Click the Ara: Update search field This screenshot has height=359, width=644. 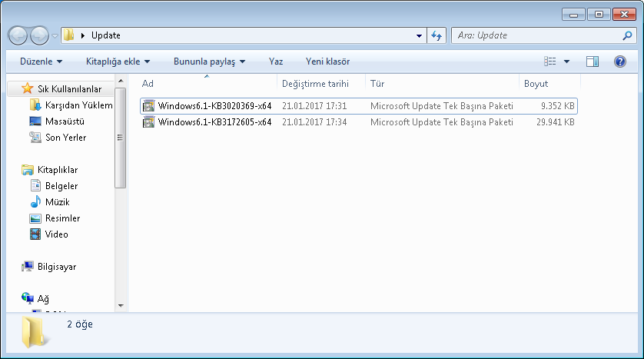point(536,35)
